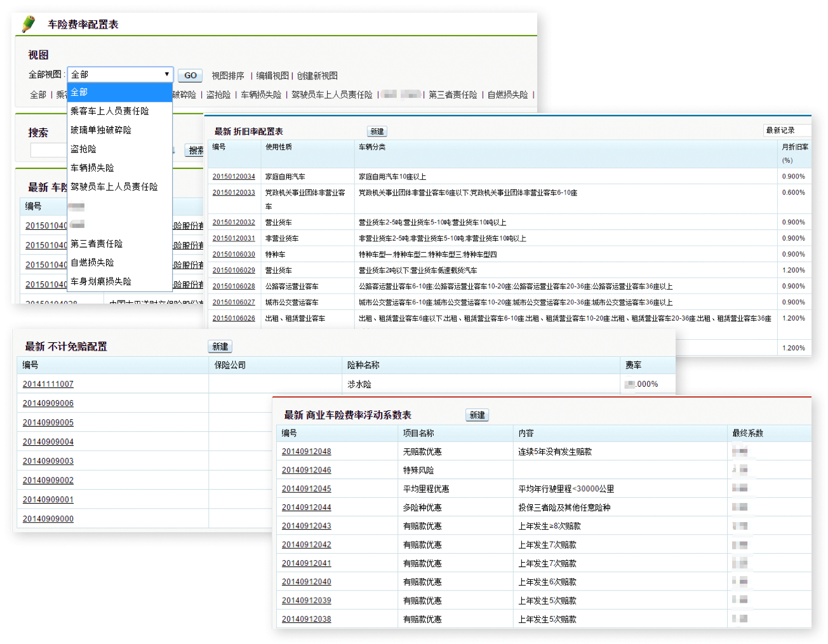Open depreciation record 20150120034

(x=234, y=177)
